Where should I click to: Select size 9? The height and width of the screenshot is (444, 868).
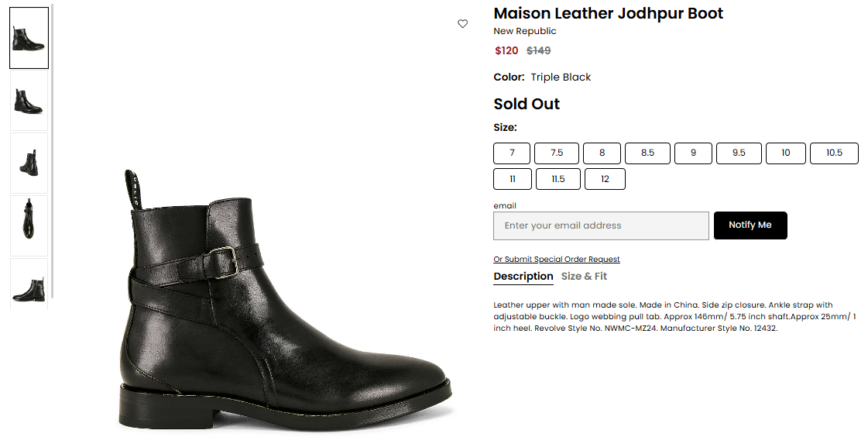tap(693, 153)
